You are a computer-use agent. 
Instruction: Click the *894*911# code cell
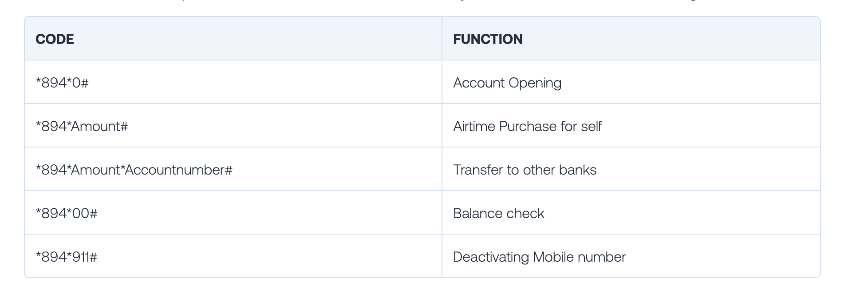pyautogui.click(x=67, y=257)
